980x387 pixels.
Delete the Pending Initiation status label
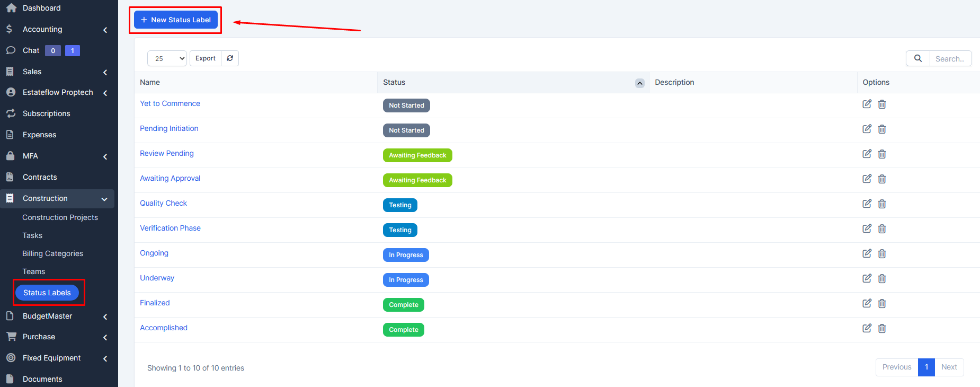pos(882,129)
